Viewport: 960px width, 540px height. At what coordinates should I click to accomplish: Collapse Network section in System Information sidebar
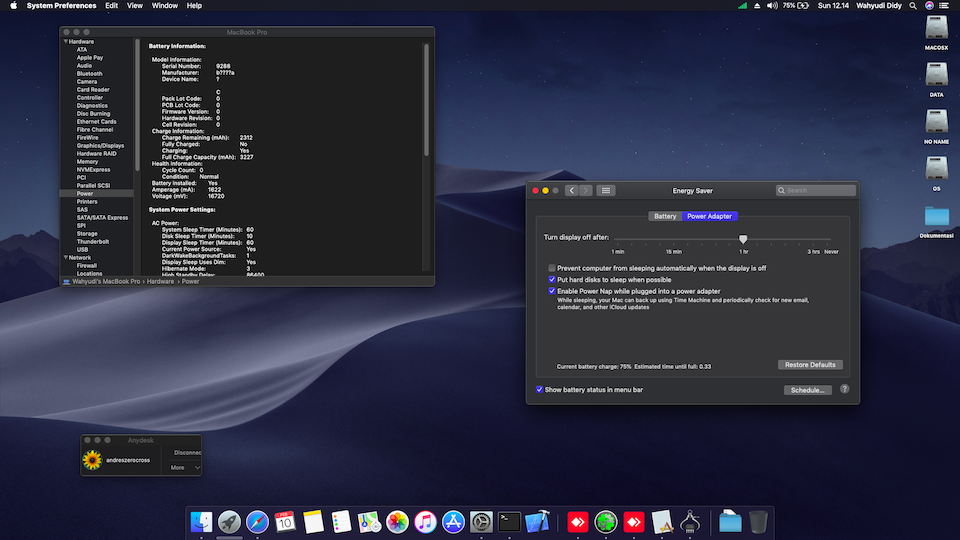pyautogui.click(x=66, y=258)
